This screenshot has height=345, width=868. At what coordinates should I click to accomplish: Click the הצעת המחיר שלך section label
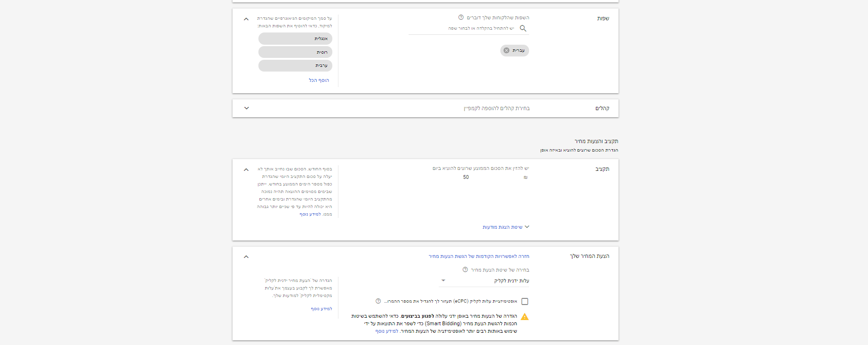(x=589, y=256)
